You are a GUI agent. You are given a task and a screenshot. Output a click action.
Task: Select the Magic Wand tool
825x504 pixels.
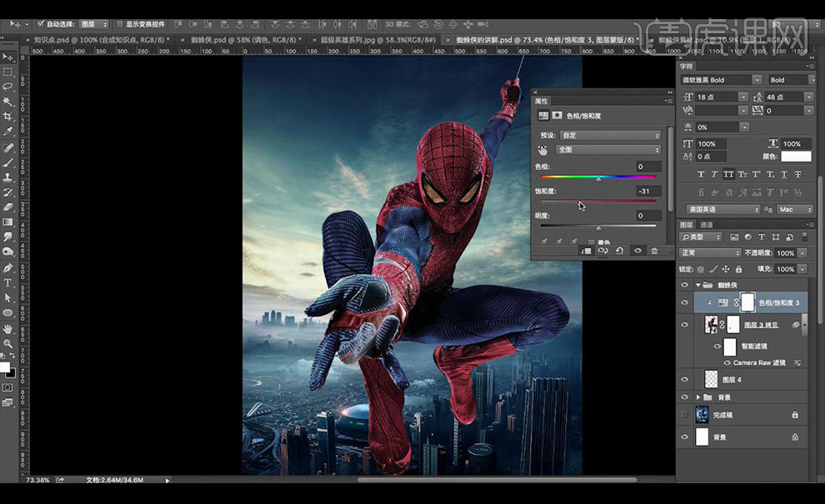click(x=7, y=101)
